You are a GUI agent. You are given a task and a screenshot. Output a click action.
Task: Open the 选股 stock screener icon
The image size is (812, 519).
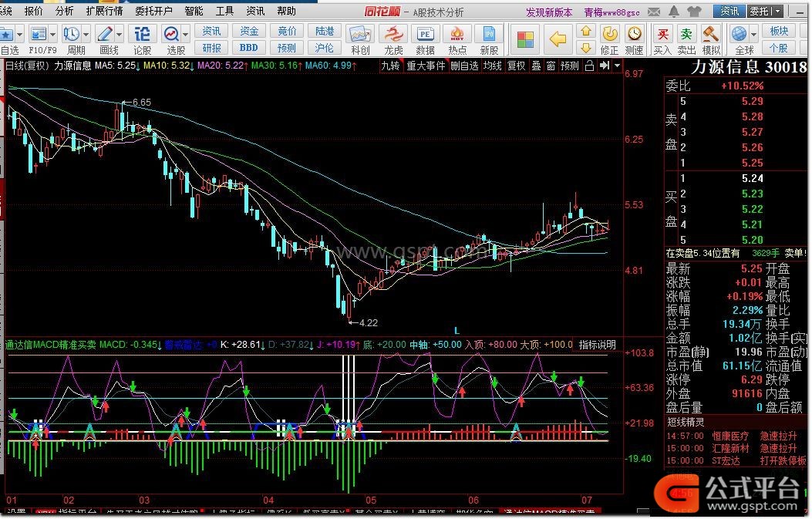(x=171, y=34)
